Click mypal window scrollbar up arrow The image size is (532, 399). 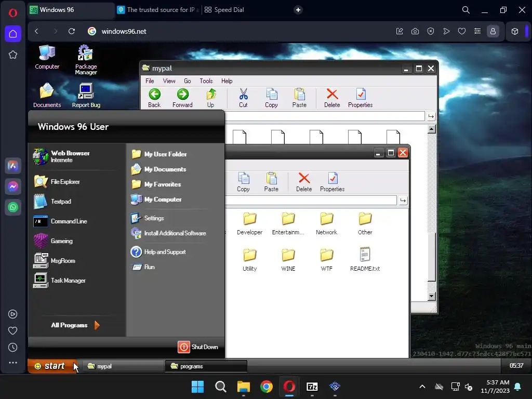432,129
